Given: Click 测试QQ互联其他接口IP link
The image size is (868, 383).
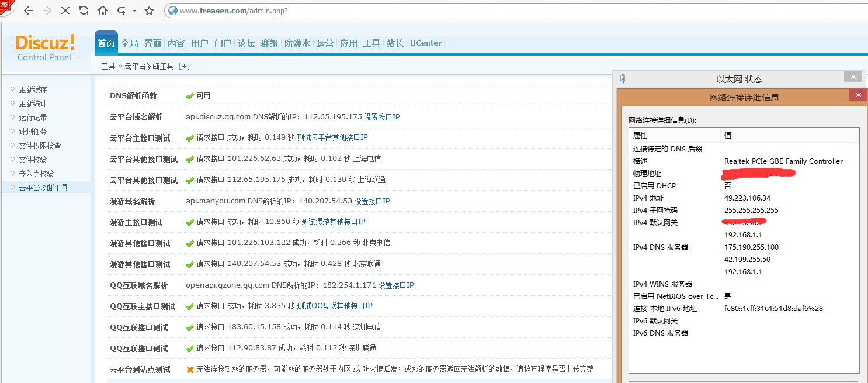Looking at the screenshot, I should (x=335, y=306).
